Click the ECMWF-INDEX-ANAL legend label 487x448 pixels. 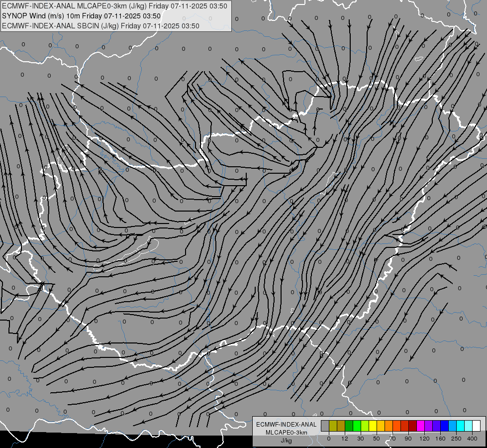pos(287,425)
